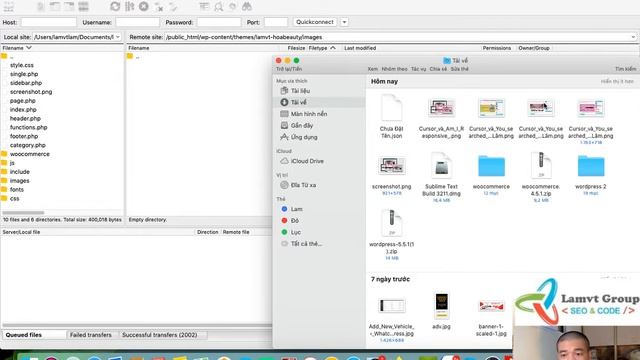Toggle the local directory tree icon
Screen dimensions: 640x360
(x=55, y=7)
